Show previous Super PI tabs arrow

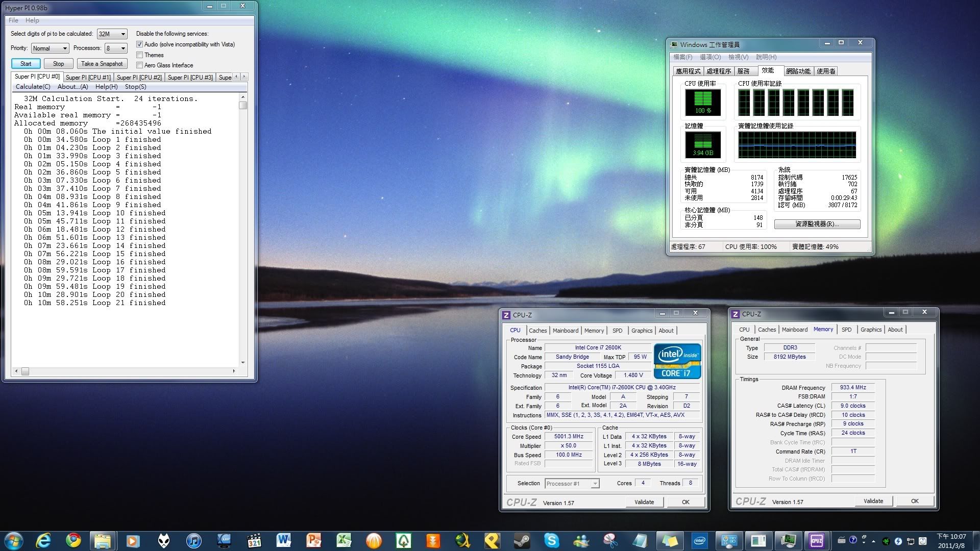point(236,77)
